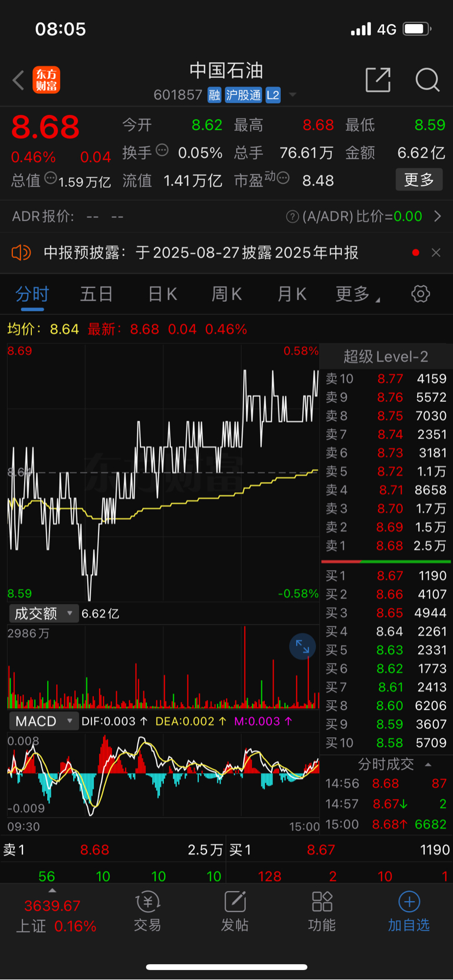Open chart settings gear icon

(421, 293)
